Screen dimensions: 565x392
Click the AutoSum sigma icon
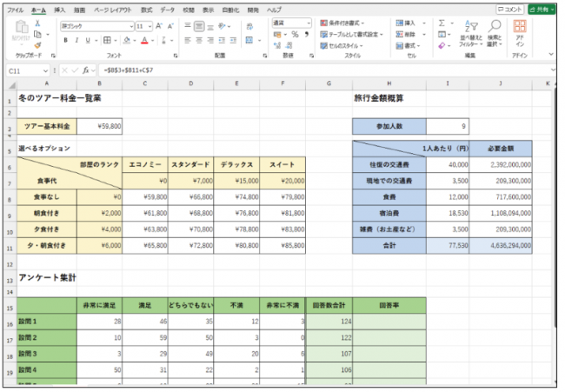tap(442, 23)
